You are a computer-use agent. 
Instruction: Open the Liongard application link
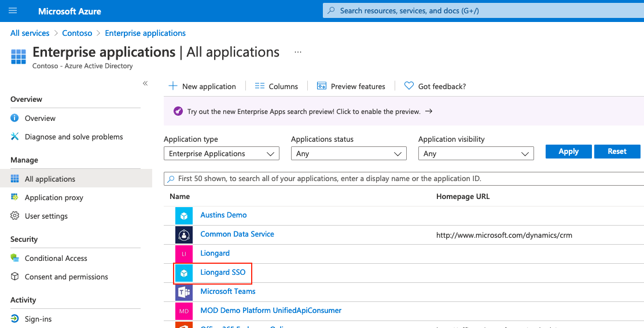[215, 253]
